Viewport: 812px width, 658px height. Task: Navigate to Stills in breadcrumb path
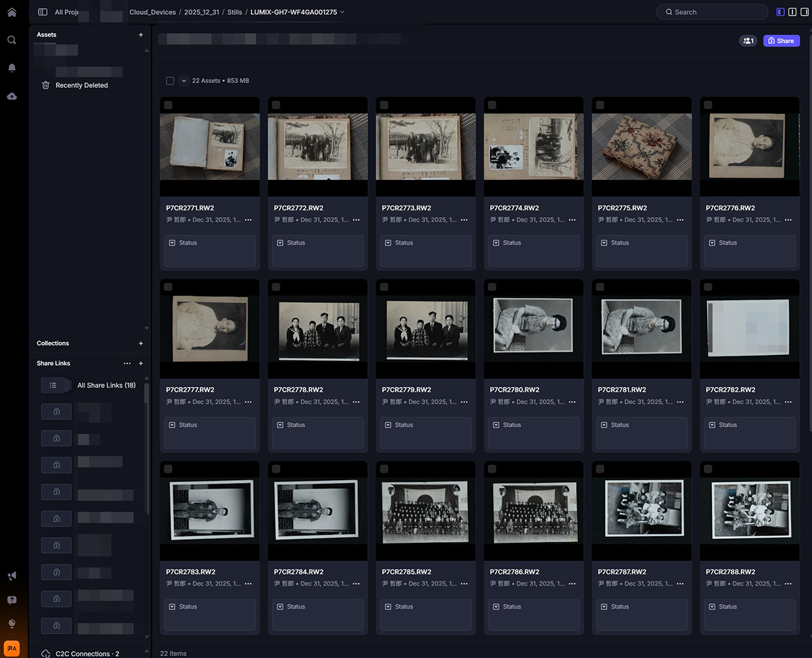(234, 12)
